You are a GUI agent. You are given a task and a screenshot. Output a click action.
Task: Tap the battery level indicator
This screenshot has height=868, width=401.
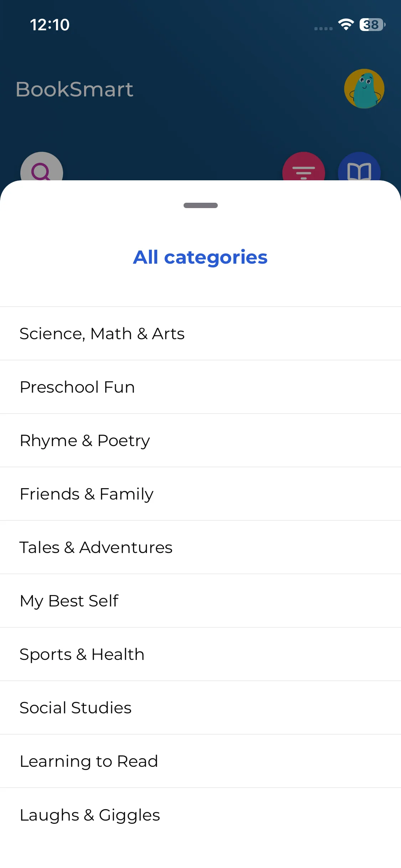pyautogui.click(x=372, y=25)
